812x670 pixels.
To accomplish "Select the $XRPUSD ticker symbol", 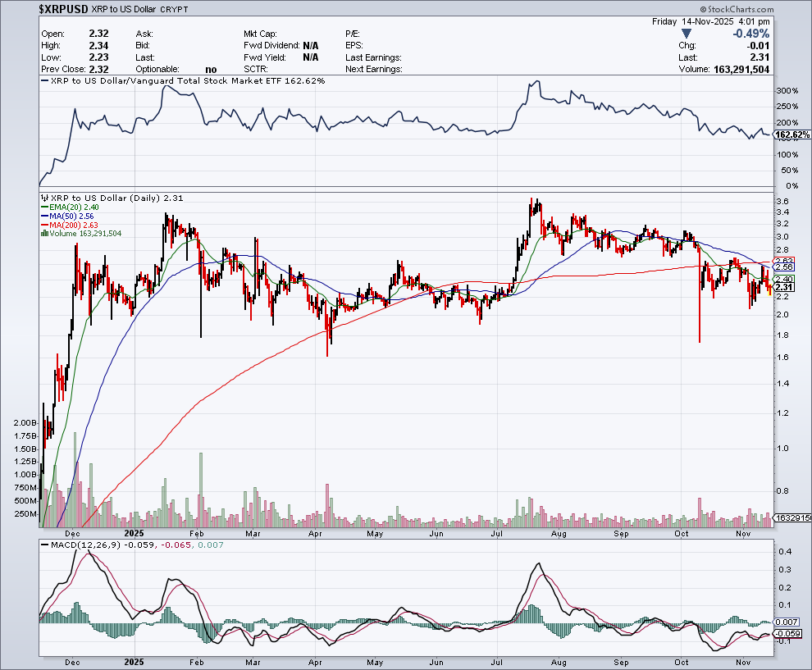I will click(66, 8).
